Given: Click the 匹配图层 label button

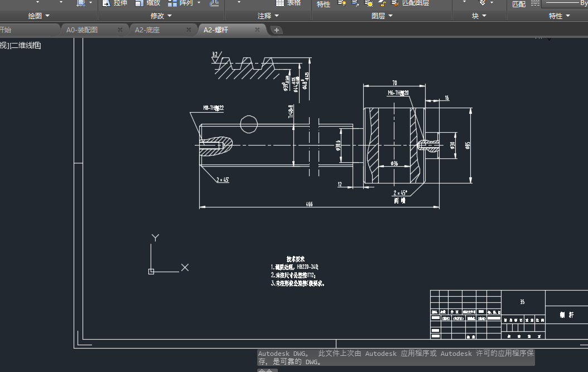Looking at the screenshot, I should tap(416, 3).
